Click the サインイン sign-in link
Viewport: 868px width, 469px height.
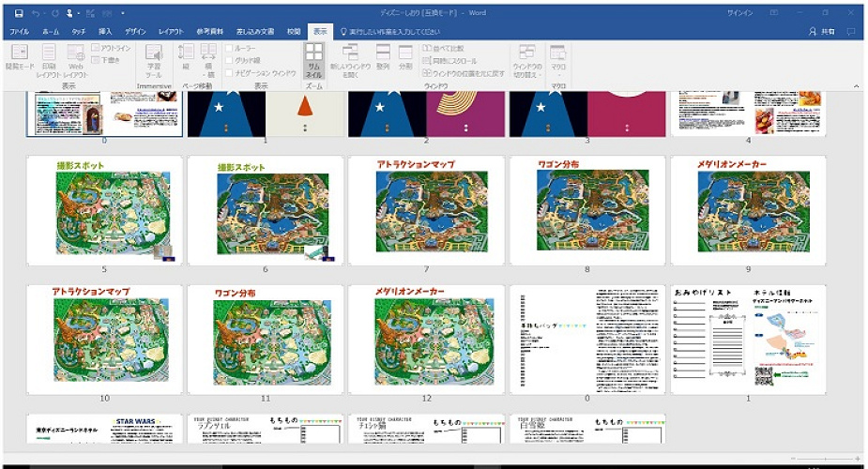739,13
